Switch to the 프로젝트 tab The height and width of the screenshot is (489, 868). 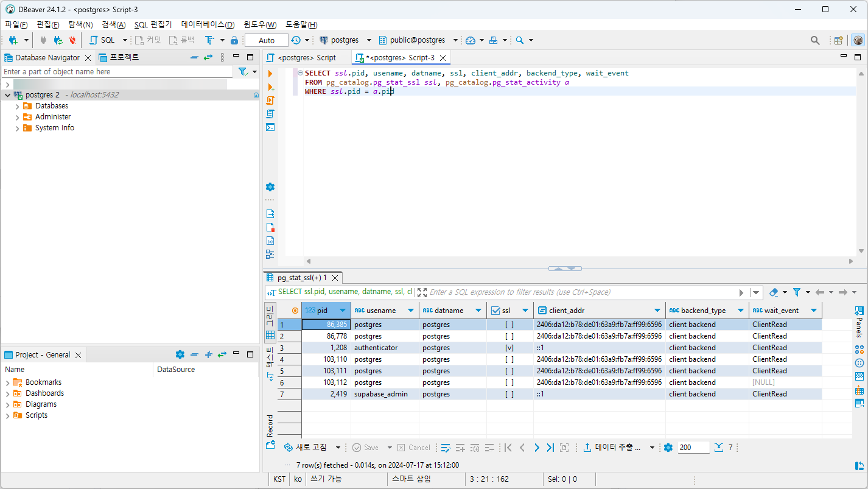coord(119,57)
